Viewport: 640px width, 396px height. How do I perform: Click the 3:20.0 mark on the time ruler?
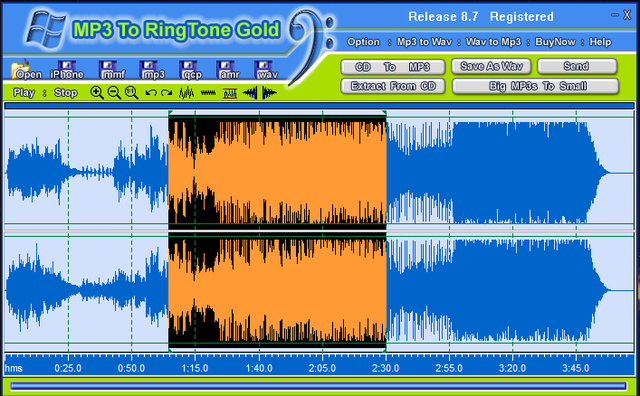(512, 368)
